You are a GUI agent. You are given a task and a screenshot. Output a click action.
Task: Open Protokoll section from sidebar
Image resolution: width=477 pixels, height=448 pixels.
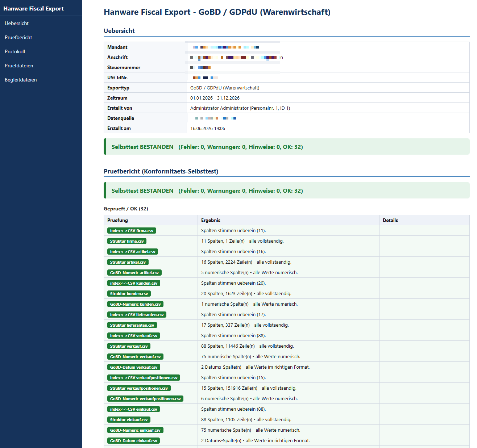click(15, 51)
